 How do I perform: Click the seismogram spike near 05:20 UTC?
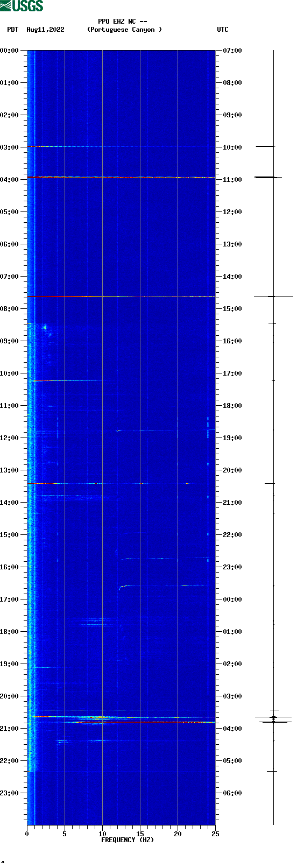(x=272, y=771)
